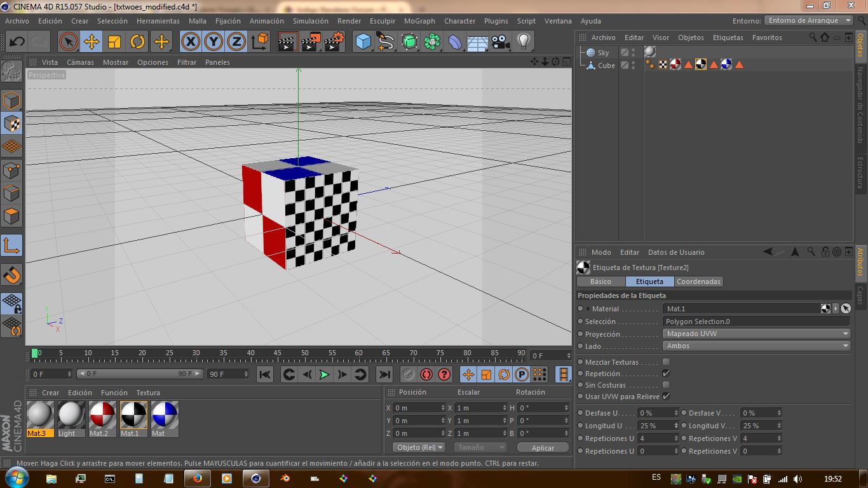This screenshot has width=868, height=488.
Task: Select the Mat.2 red material thumbnail
Action: click(x=102, y=415)
